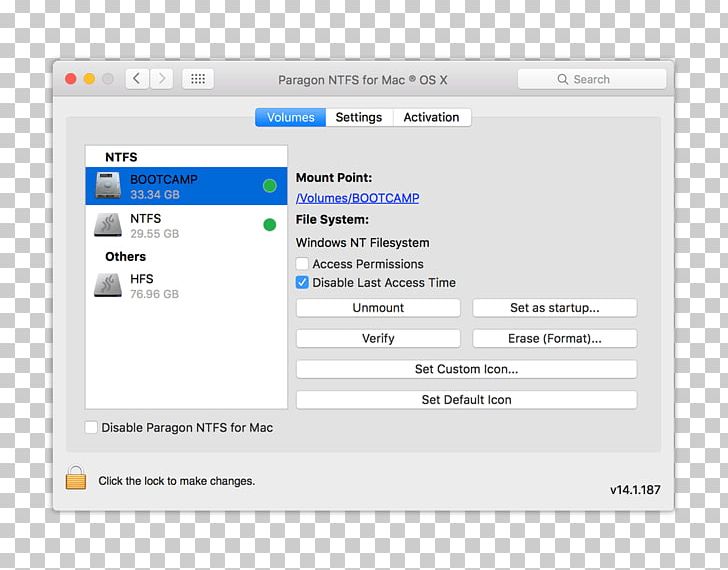Open the Activation tab
Viewport: 728px width, 570px height.
pos(431,117)
